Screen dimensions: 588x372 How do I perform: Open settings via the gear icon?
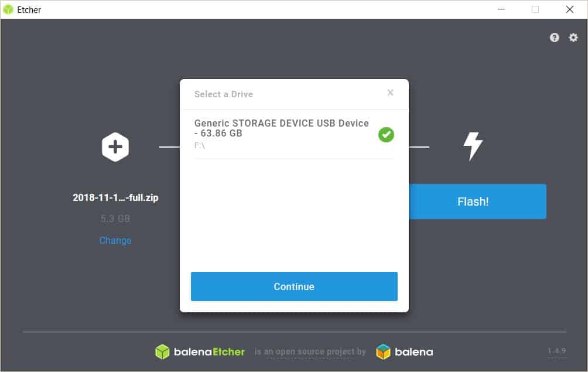573,37
